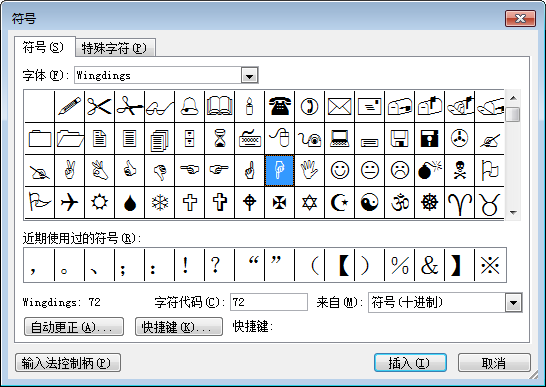Choose the victory hand symbol

click(70, 170)
